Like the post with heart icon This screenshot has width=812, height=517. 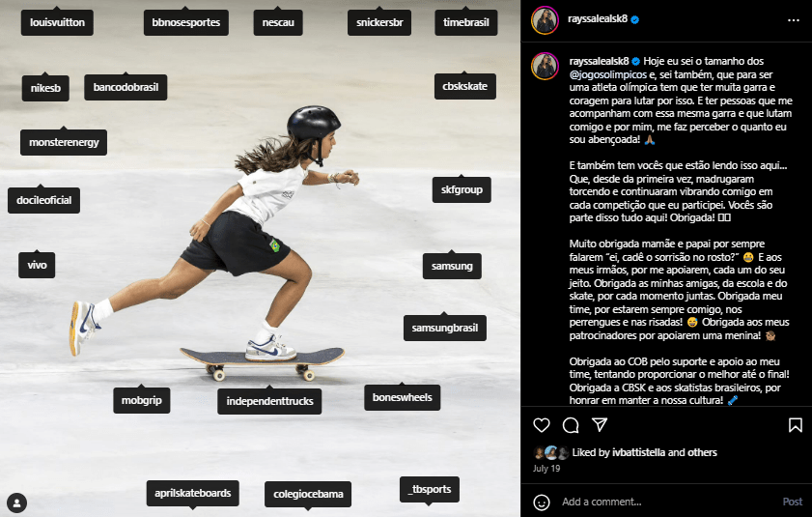click(x=541, y=425)
